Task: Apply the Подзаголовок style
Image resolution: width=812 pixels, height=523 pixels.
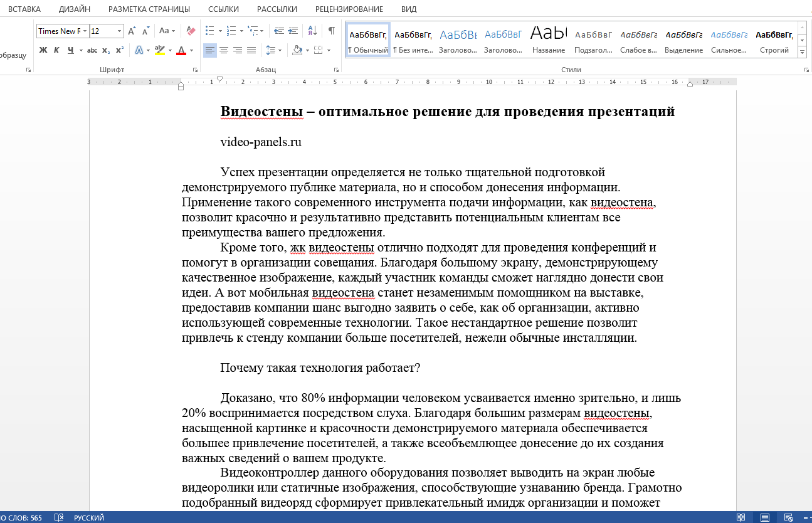Action: [x=594, y=40]
